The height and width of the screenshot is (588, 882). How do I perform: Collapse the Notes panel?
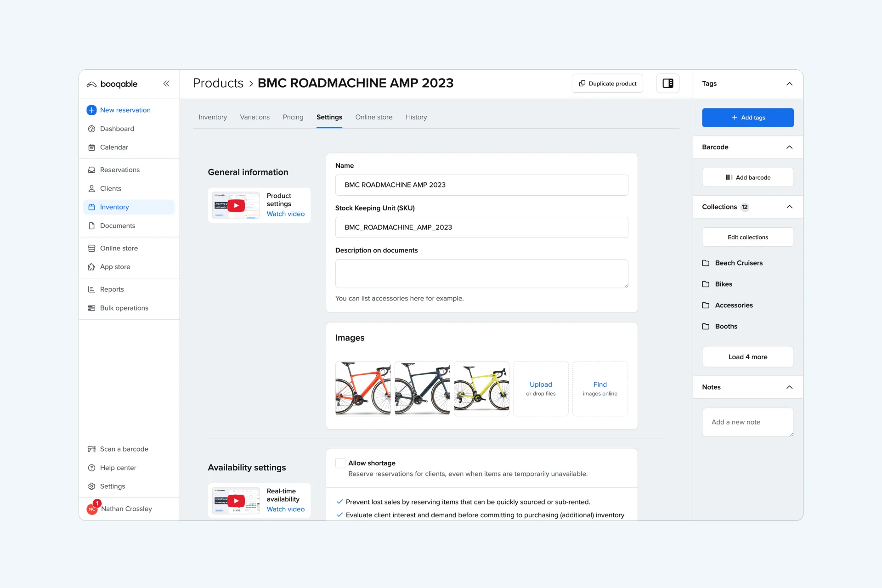click(x=789, y=387)
